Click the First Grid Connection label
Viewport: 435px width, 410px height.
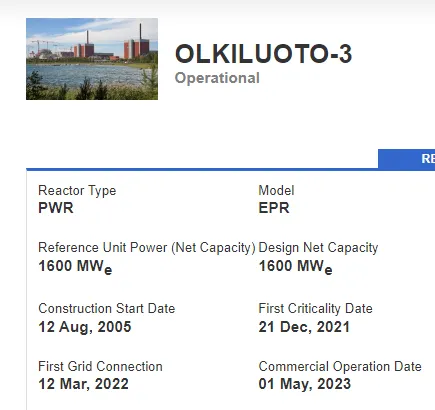pyautogui.click(x=100, y=366)
